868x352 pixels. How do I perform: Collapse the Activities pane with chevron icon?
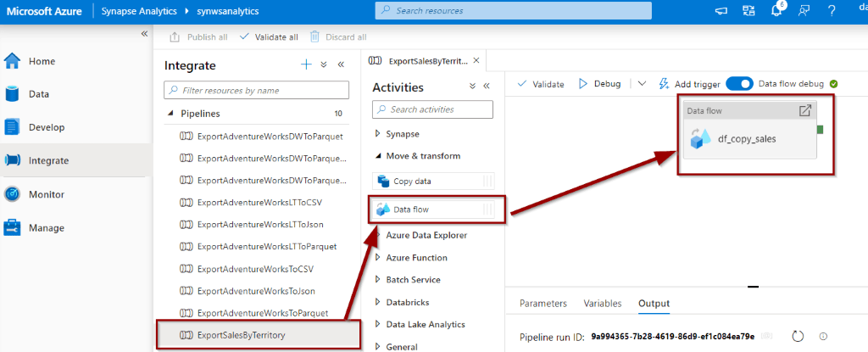tap(487, 87)
